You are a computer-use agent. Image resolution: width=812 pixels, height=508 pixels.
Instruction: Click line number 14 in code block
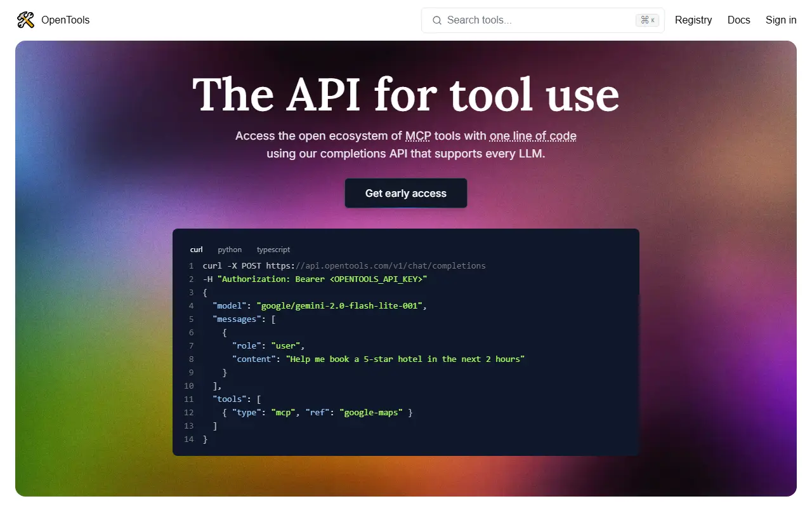tap(188, 439)
